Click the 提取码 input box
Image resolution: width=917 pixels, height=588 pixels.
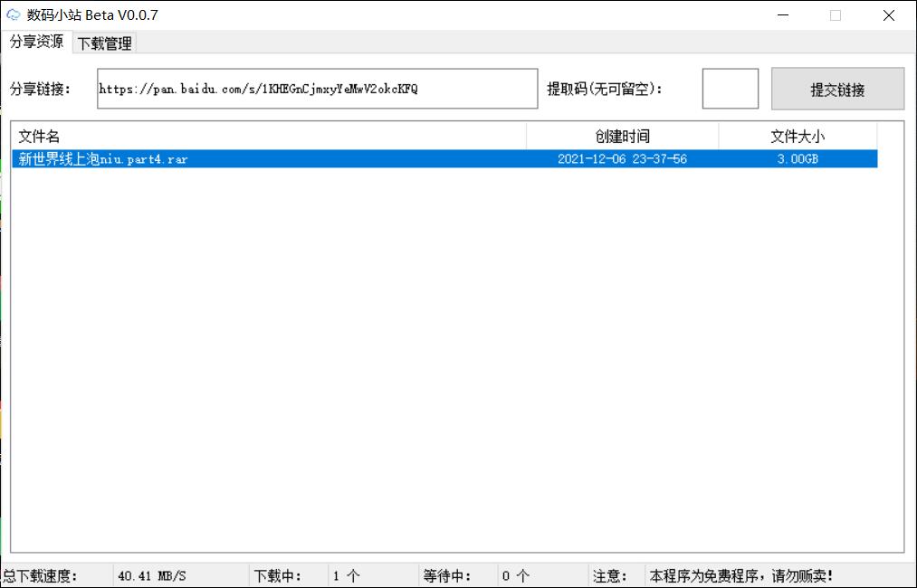coord(730,89)
